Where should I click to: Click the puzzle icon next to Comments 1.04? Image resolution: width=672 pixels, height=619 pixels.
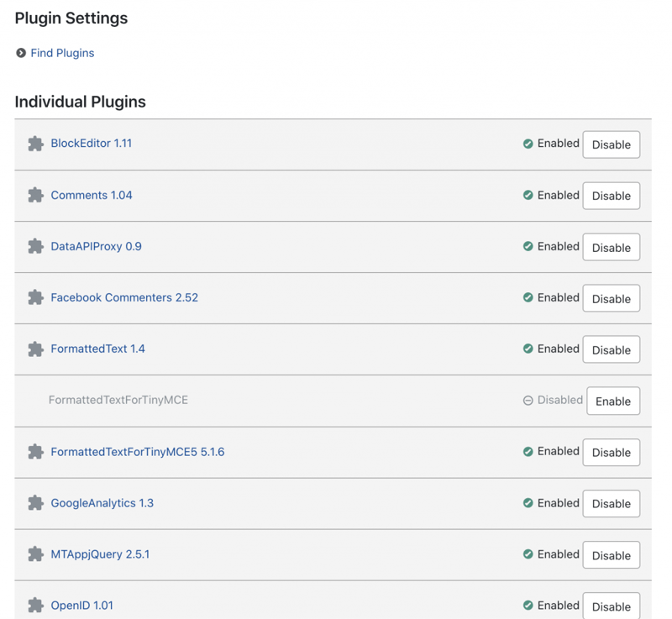click(35, 195)
